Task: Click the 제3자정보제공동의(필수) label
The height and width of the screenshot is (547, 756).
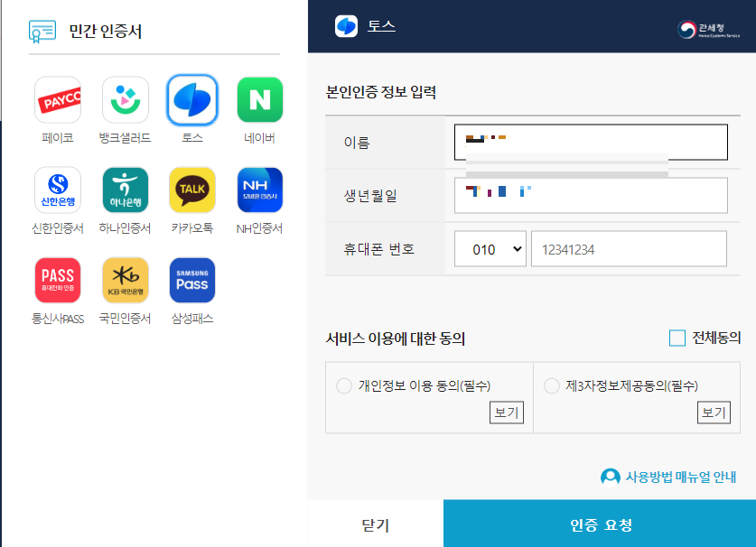Action: tap(632, 385)
